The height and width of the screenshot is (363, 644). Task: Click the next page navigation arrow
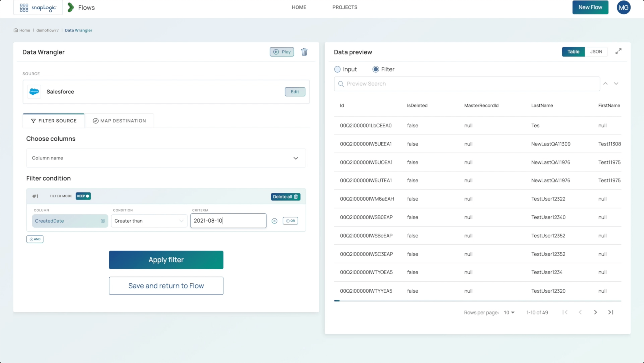pyautogui.click(x=595, y=312)
